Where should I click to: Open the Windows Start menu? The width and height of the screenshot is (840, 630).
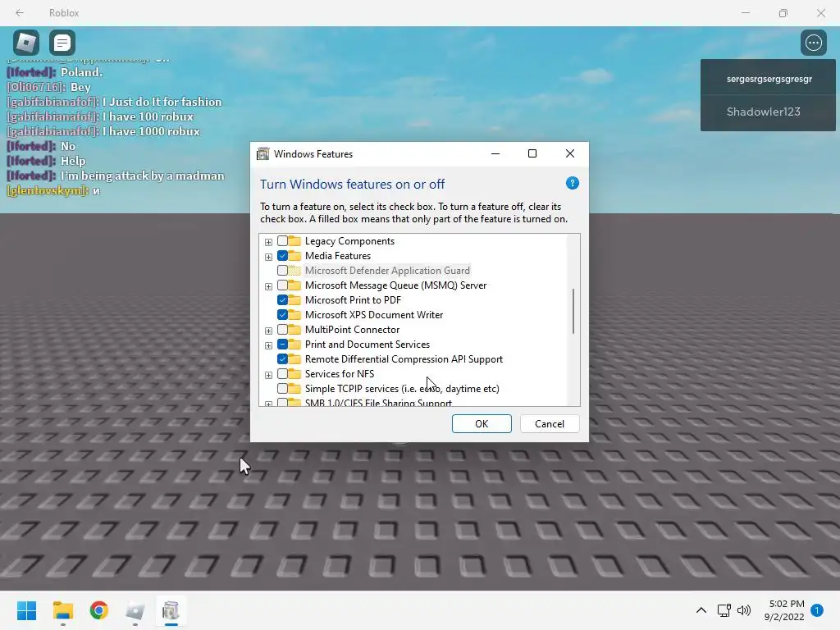pos(26,610)
